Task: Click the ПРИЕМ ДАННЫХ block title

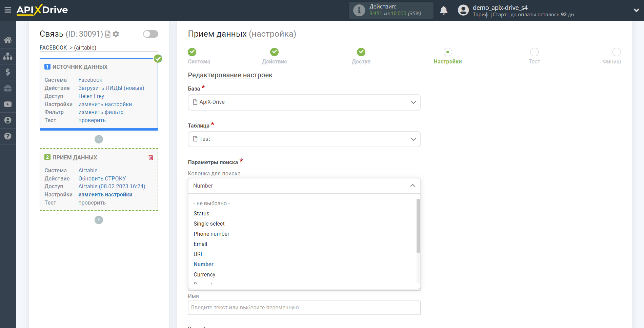Action: (75, 158)
